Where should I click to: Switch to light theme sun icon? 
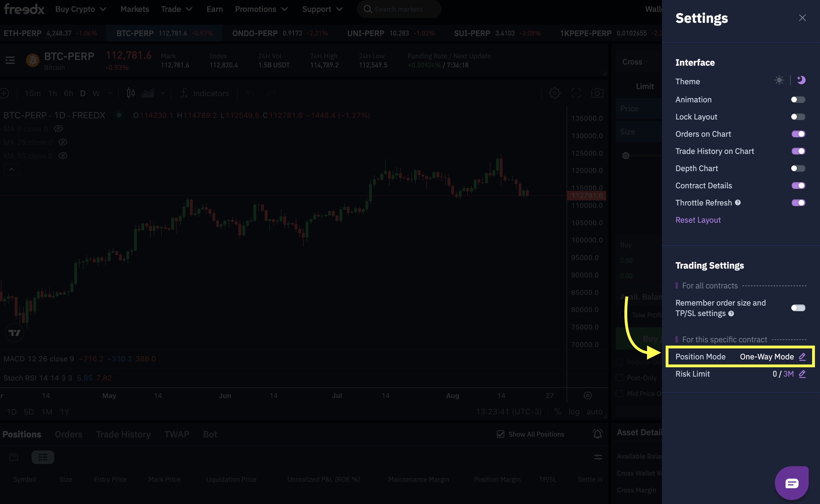779,80
